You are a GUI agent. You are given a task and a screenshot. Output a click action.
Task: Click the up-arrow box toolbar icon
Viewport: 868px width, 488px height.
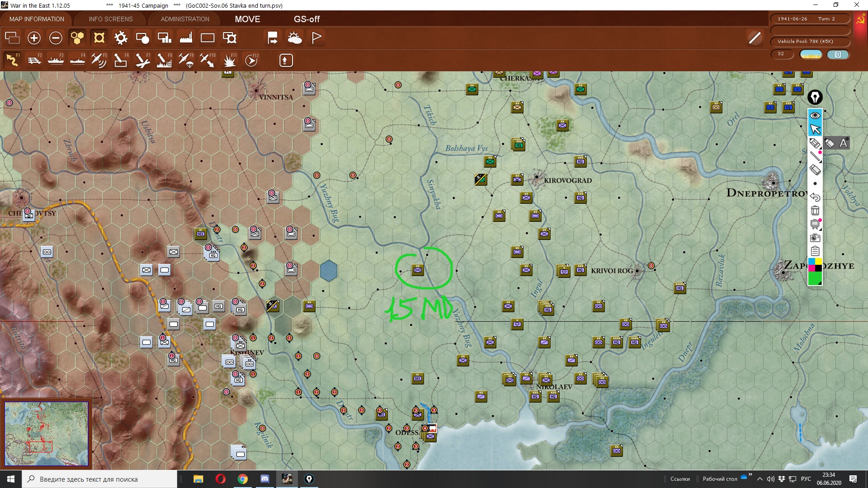(x=286, y=60)
